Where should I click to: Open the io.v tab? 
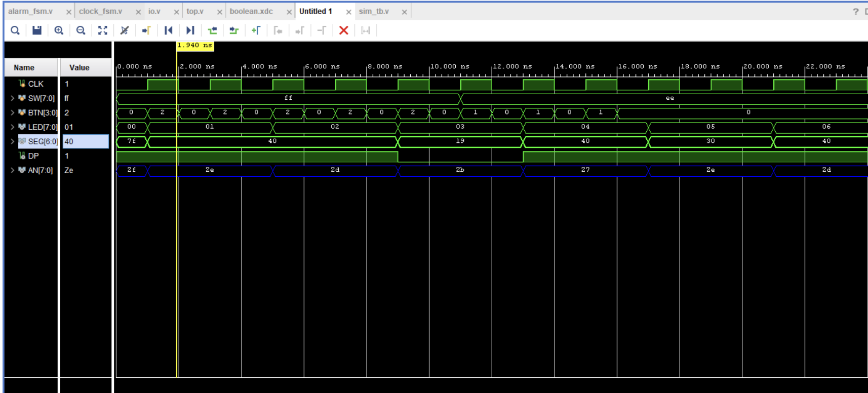coord(154,11)
